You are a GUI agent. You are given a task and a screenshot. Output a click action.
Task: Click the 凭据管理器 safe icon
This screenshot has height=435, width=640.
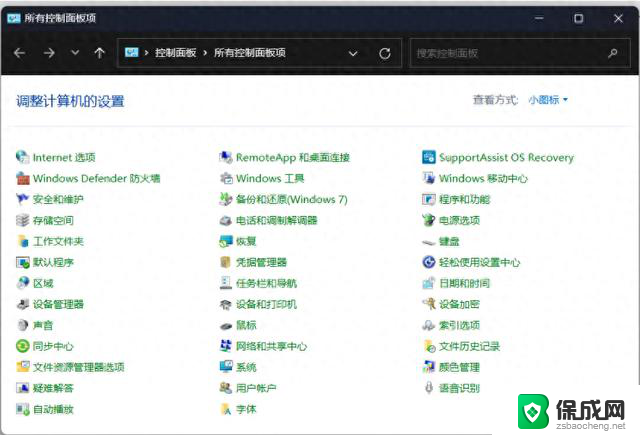tap(226, 262)
